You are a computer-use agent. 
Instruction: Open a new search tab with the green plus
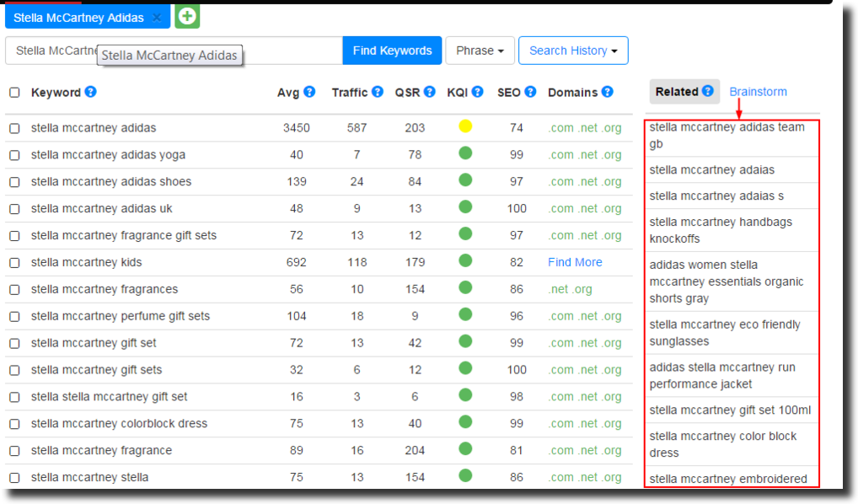coord(186,16)
